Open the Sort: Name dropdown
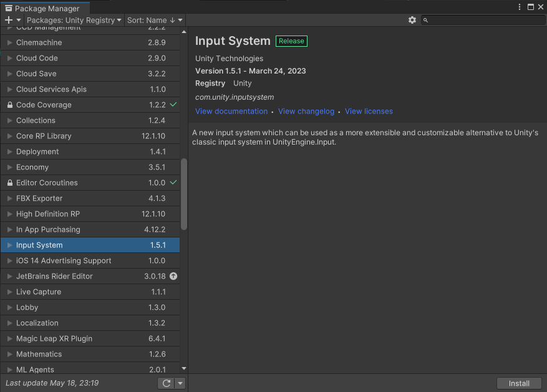 pyautogui.click(x=155, y=20)
